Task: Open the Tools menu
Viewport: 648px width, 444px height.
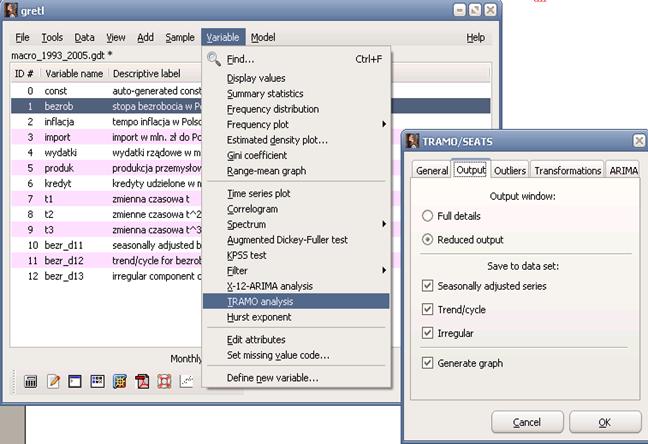Action: tap(52, 37)
